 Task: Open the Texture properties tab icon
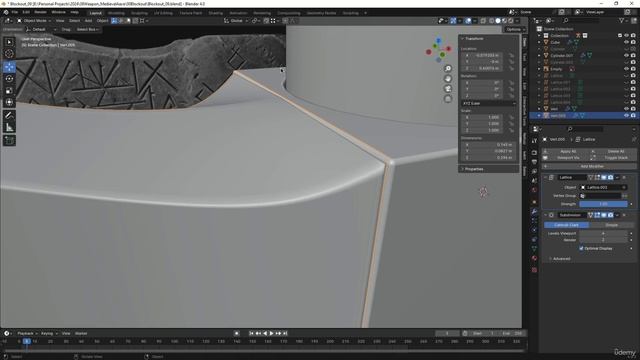[x=534, y=270]
